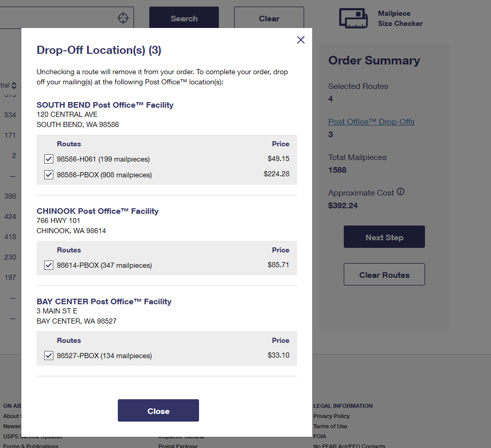Uncheck route 98586-PBOX
This screenshot has width=491, height=448.
click(x=49, y=175)
